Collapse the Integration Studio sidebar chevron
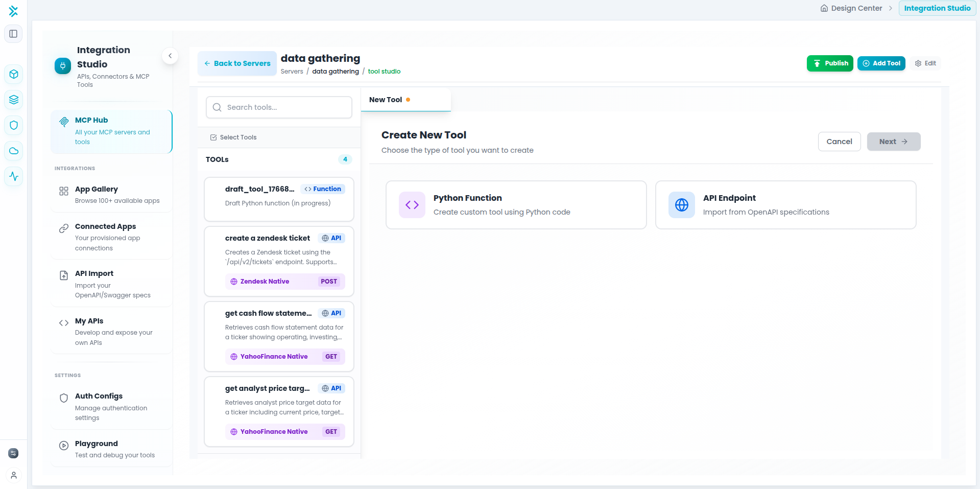980x489 pixels. pos(170,56)
